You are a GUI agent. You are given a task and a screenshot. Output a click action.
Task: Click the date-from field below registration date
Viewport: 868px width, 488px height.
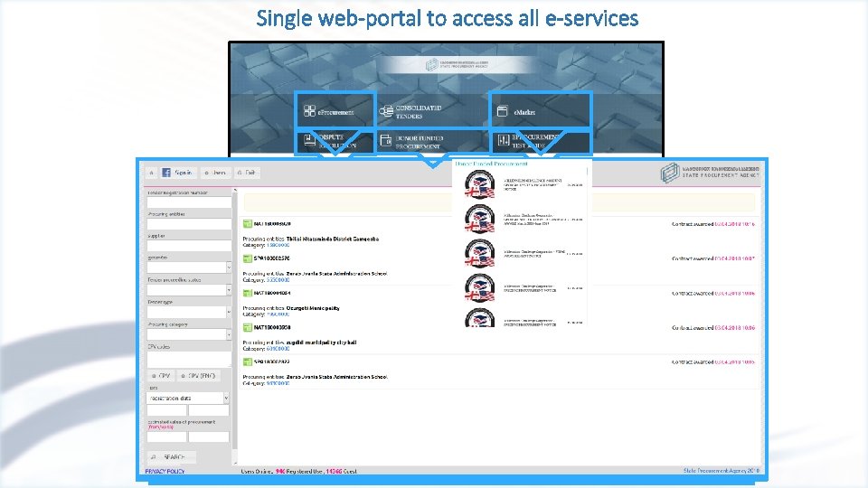tap(166, 410)
